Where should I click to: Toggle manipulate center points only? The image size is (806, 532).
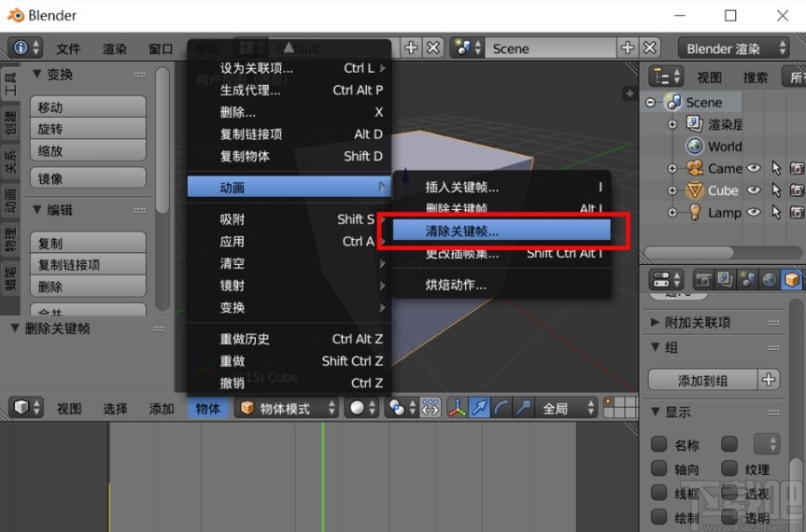coord(431,408)
